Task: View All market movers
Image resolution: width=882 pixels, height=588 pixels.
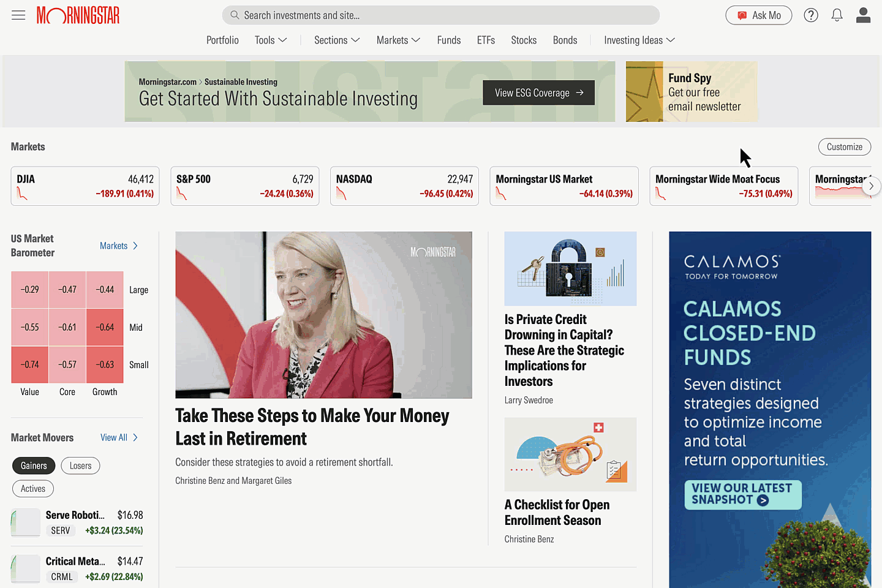Action: [119, 437]
